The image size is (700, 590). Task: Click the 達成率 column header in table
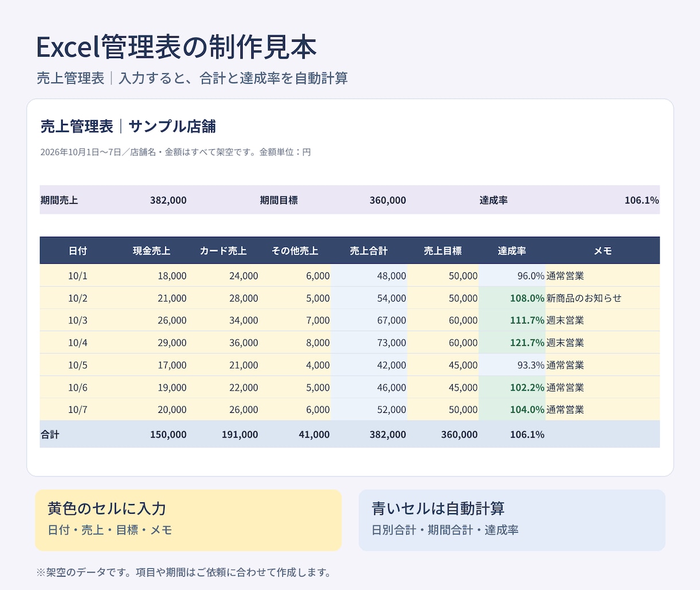[512, 251]
